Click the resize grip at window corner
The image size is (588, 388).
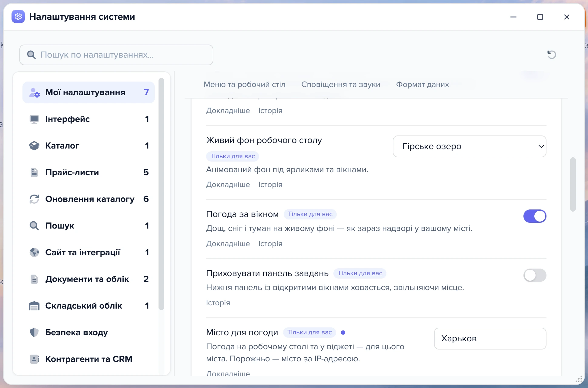(x=579, y=379)
